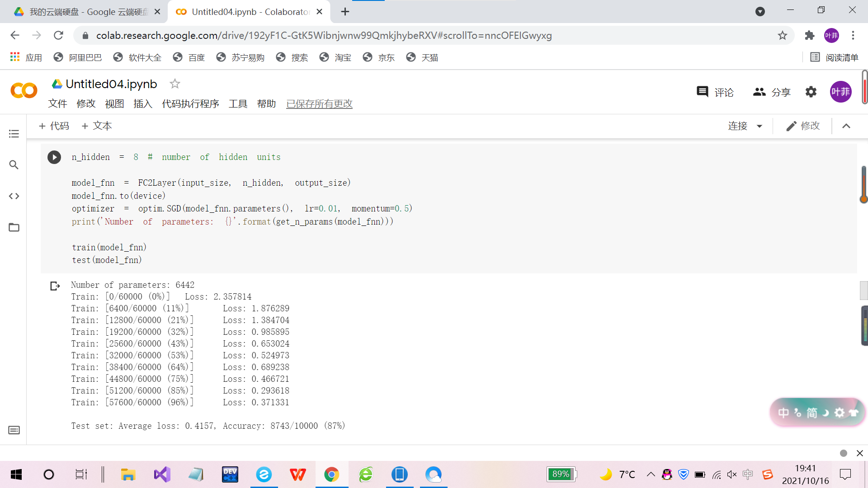This screenshot has height=488, width=868.
Task: Collapse the header with chevron up
Action: 846,126
